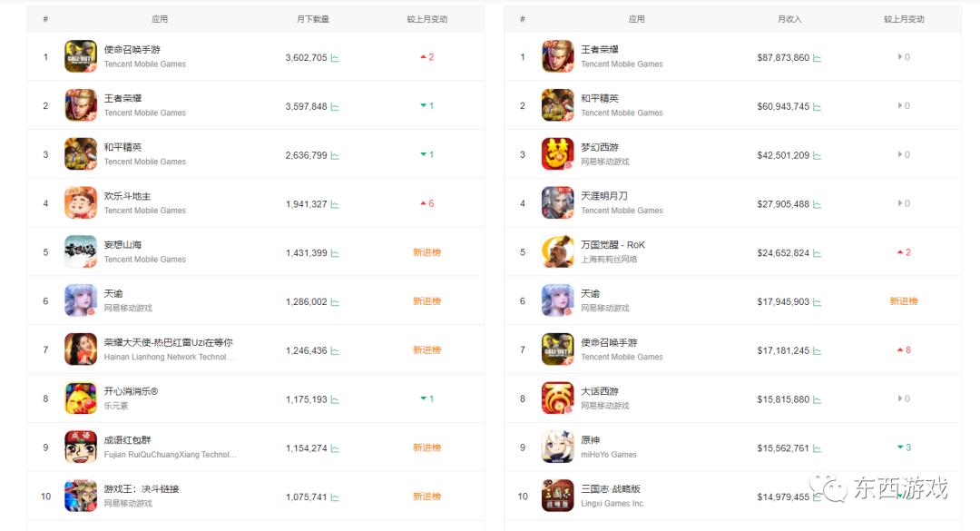
Task: Open the 天涯明月刀 app title link
Action: click(604, 196)
